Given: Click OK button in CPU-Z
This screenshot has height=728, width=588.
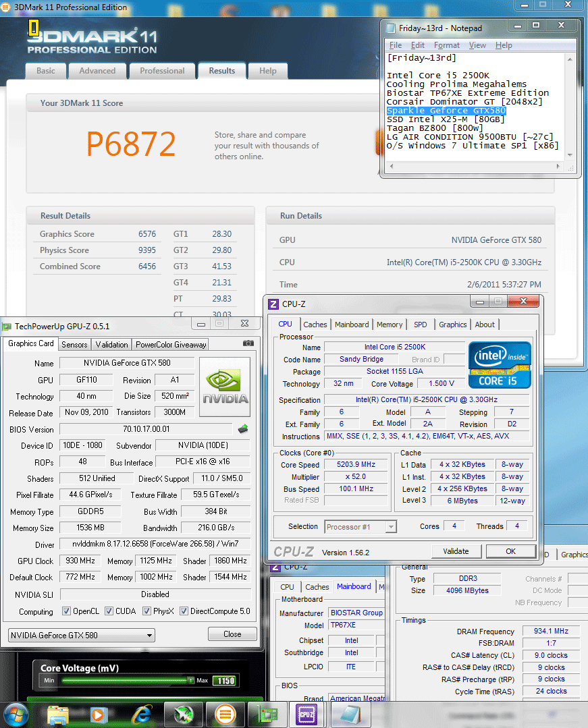Looking at the screenshot, I should pos(510,551).
